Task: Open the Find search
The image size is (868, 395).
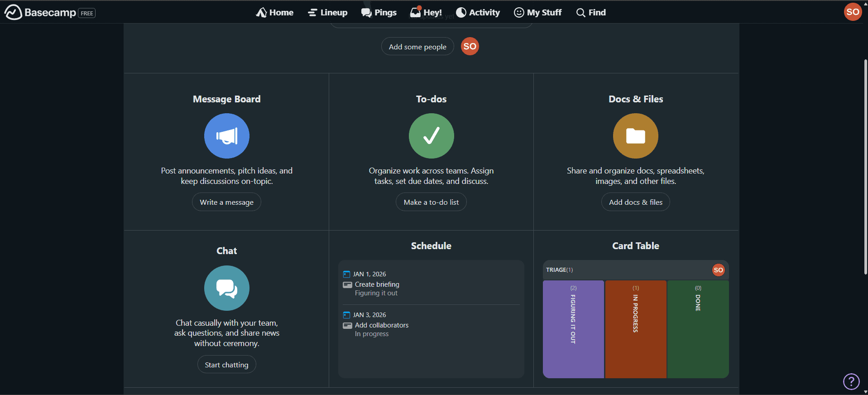Action: [x=591, y=13]
